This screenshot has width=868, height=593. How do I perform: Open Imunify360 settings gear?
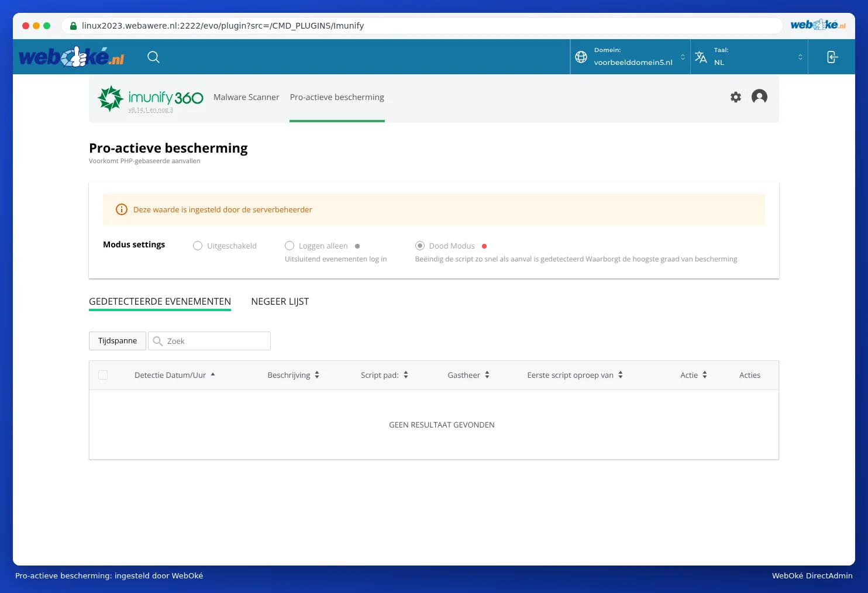736,97
